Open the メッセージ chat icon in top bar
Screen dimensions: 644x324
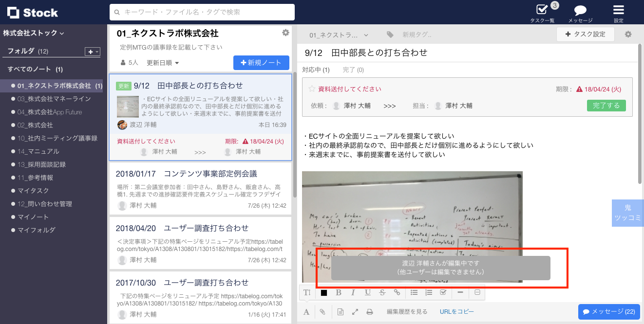click(579, 12)
